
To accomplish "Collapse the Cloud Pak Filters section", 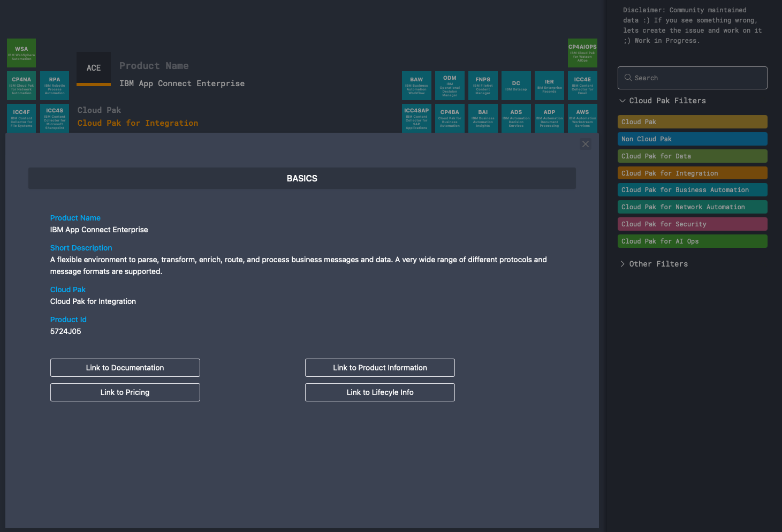I will pos(663,101).
